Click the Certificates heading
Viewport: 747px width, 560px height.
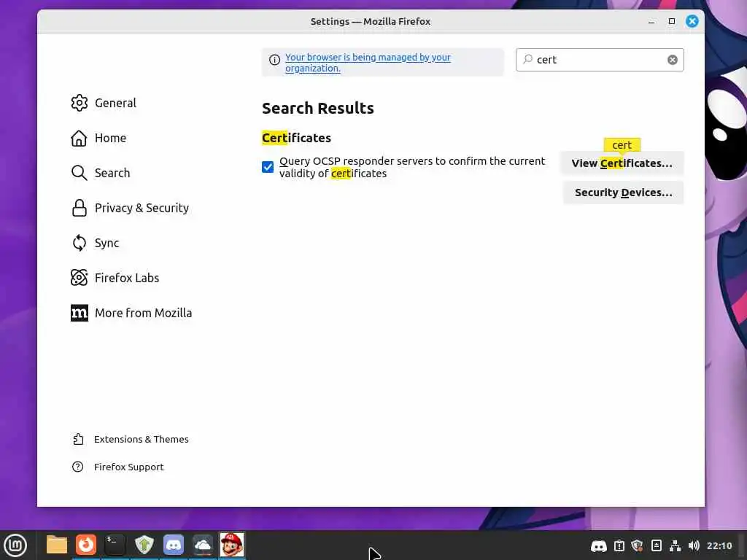[x=296, y=138]
